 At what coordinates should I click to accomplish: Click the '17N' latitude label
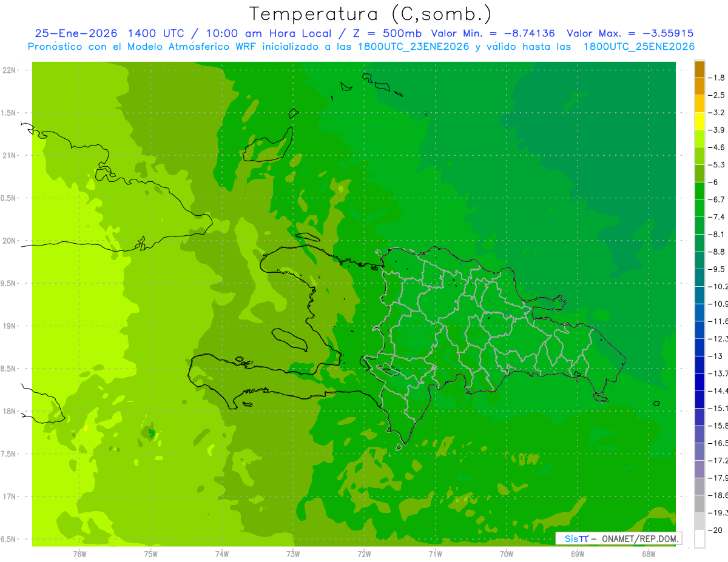(x=10, y=497)
